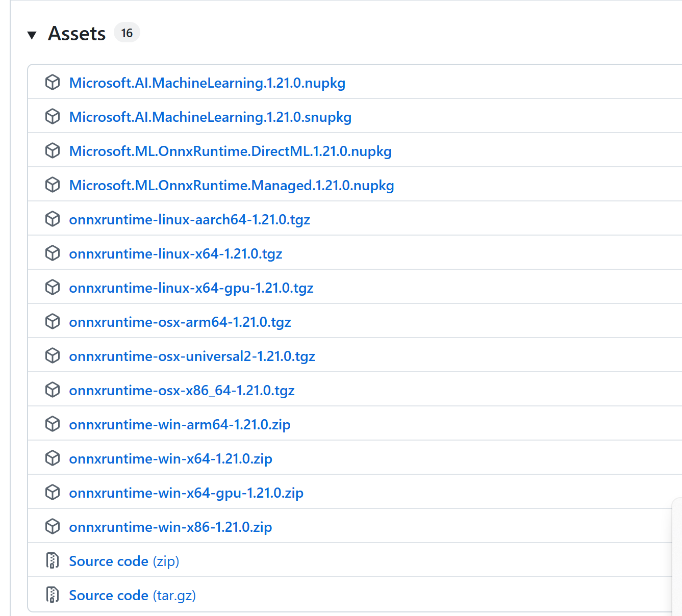Screen dimensions: 682x616
Task: Click package icon beside Microsoft.AI.MachineLearning.1.21.0.nupkg
Action: click(x=53, y=82)
